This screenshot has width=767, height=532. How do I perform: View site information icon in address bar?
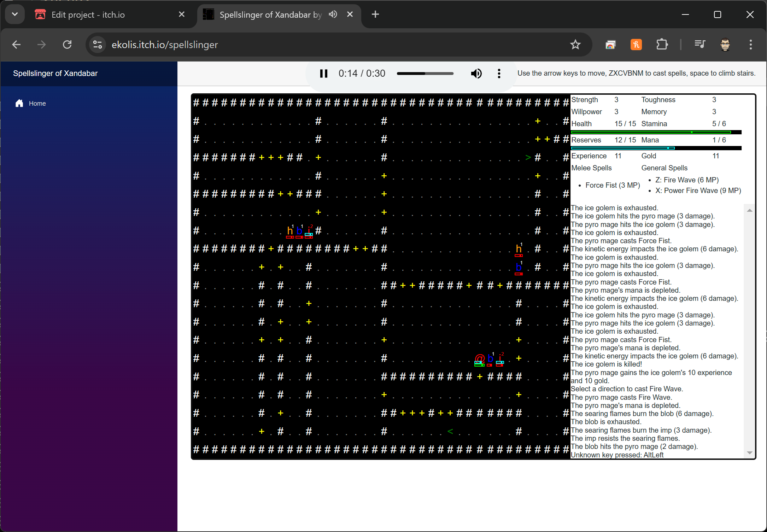pos(97,45)
